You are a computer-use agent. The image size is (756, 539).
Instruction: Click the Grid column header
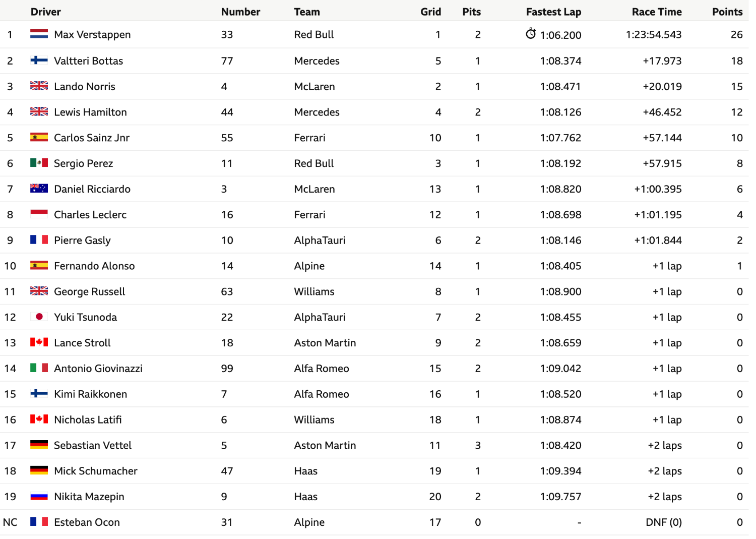coord(430,12)
